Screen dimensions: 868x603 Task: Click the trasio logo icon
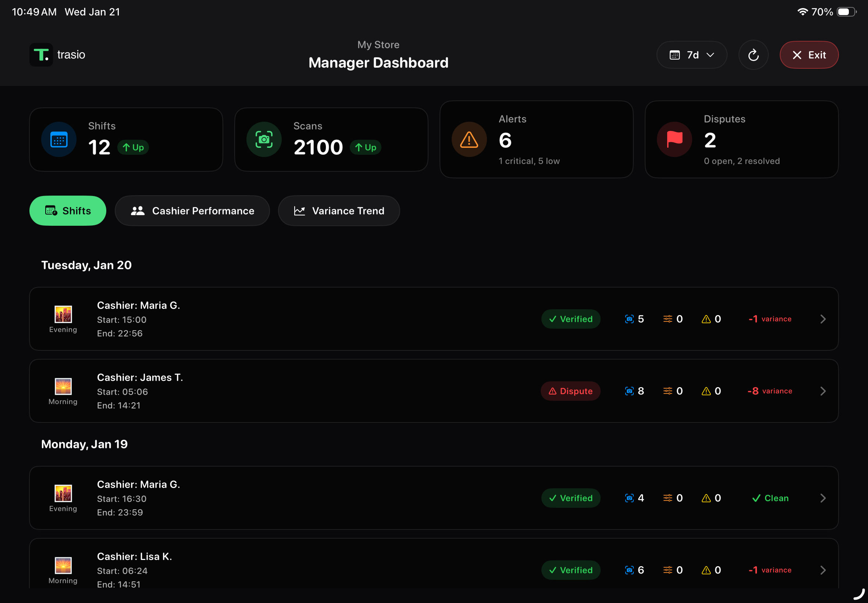tap(41, 54)
